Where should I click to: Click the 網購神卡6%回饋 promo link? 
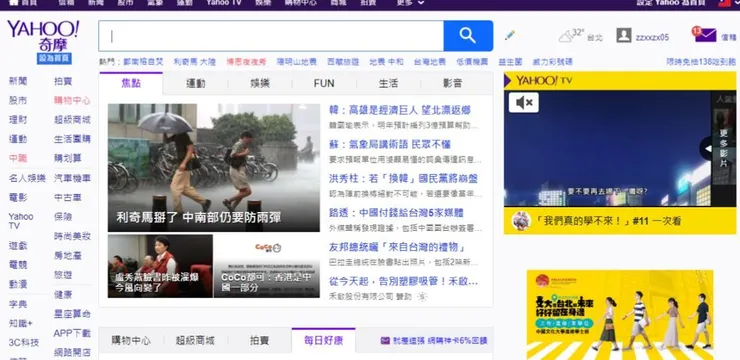(x=440, y=341)
